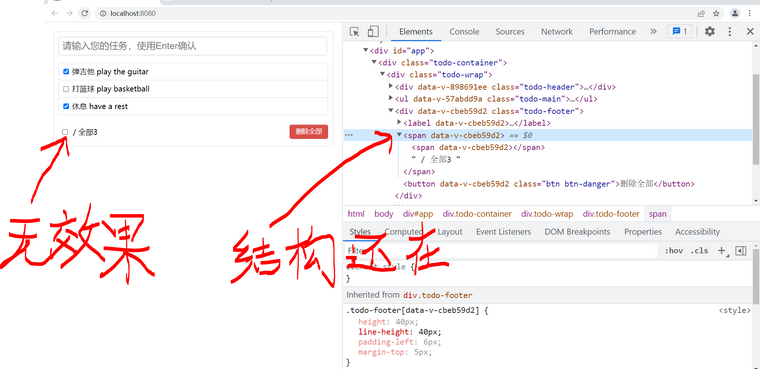The height and width of the screenshot is (369, 760).
Task: Open the Properties pane tab
Action: click(x=643, y=232)
